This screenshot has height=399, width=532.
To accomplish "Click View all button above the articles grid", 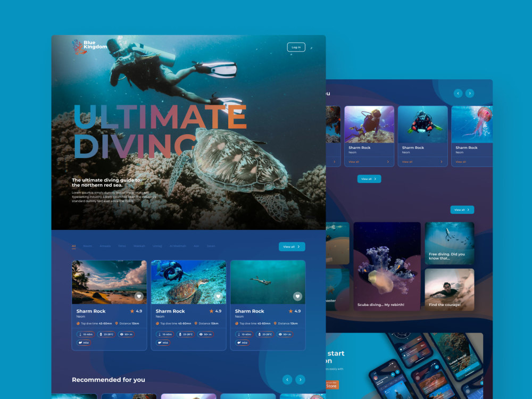I will tap(462, 210).
